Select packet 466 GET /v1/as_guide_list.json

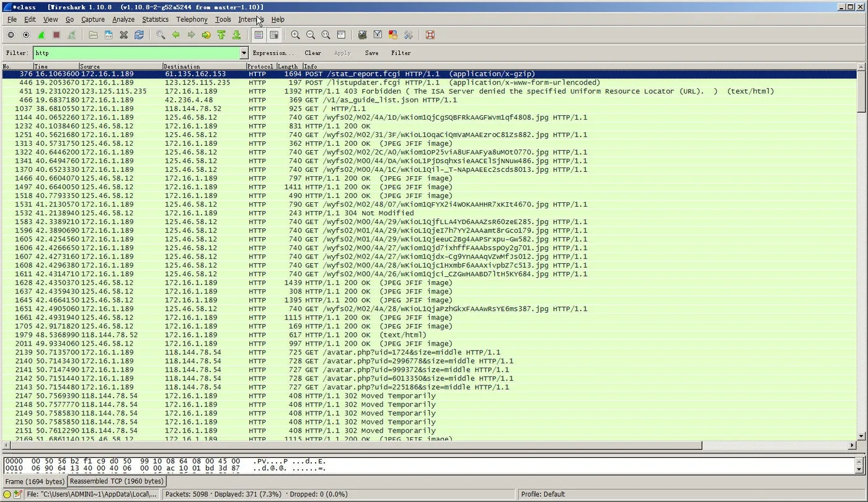tap(429, 100)
